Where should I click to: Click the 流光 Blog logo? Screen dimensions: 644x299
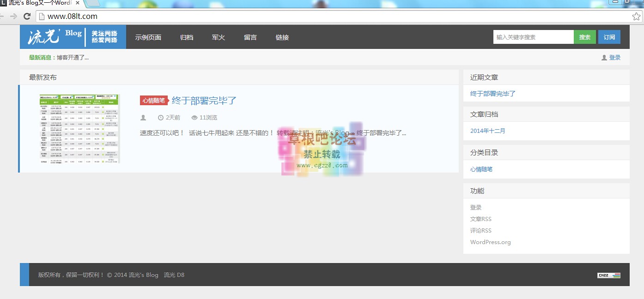click(x=73, y=37)
